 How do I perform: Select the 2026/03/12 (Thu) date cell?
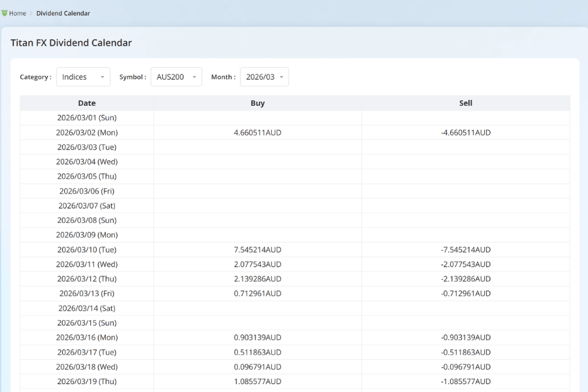pyautogui.click(x=87, y=279)
